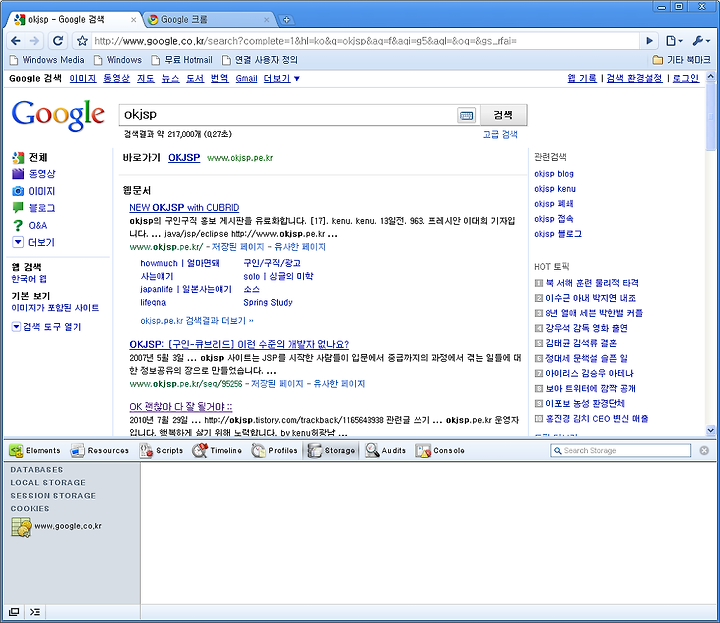The image size is (720, 623).
Task: Switch to the Scripts panel
Action: pyautogui.click(x=161, y=450)
